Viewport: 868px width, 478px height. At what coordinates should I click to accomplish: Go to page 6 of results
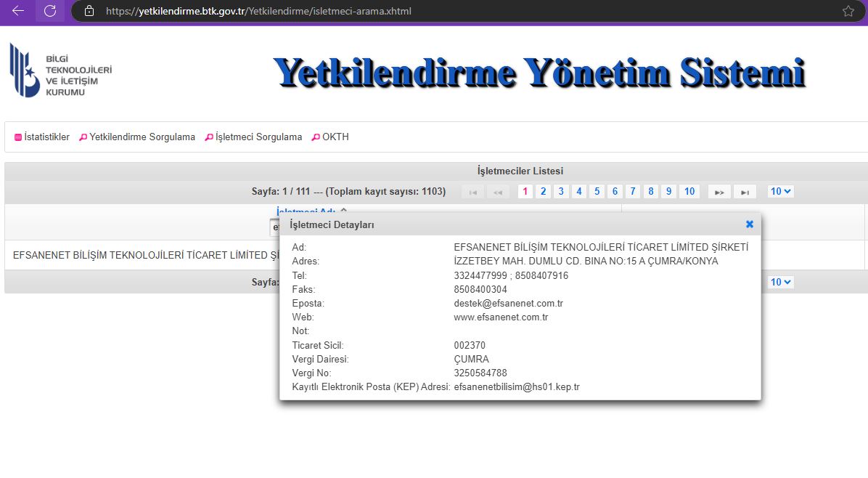(x=615, y=192)
